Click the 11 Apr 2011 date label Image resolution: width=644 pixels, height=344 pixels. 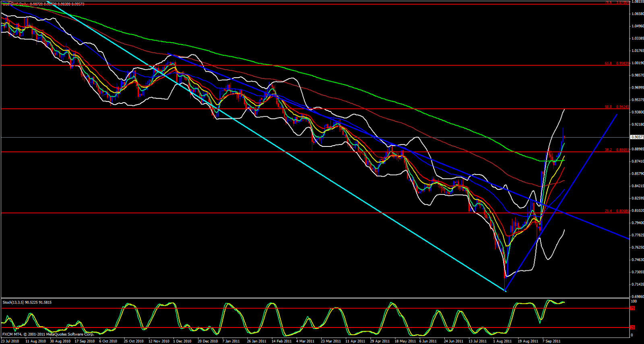pos(355,341)
